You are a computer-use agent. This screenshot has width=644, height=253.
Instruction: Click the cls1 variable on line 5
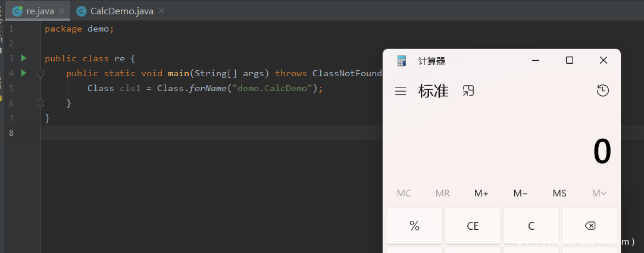pyautogui.click(x=130, y=88)
